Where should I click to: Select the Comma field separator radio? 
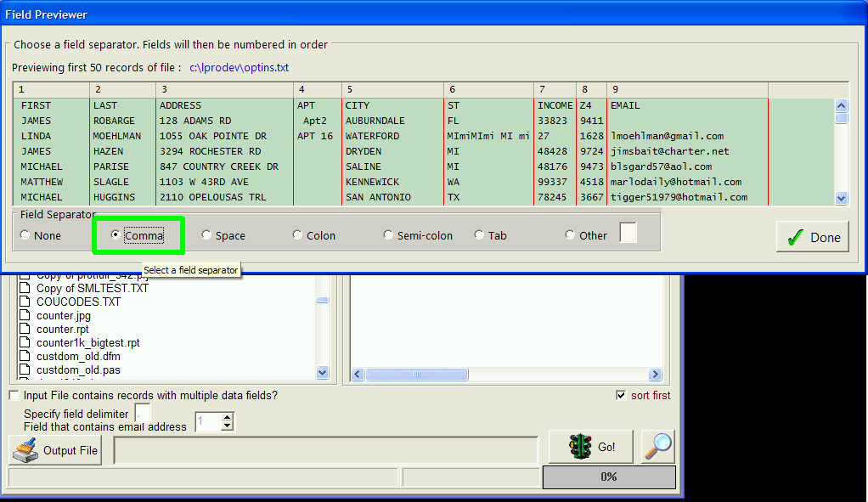click(x=116, y=235)
